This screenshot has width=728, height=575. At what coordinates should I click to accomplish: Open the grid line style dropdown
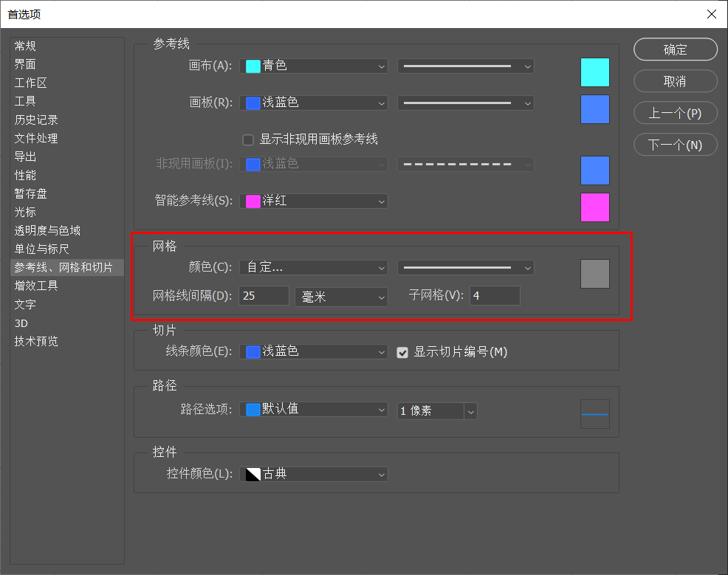coord(466,267)
